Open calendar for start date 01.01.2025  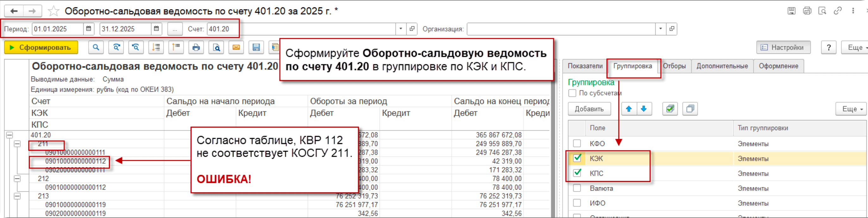89,29
